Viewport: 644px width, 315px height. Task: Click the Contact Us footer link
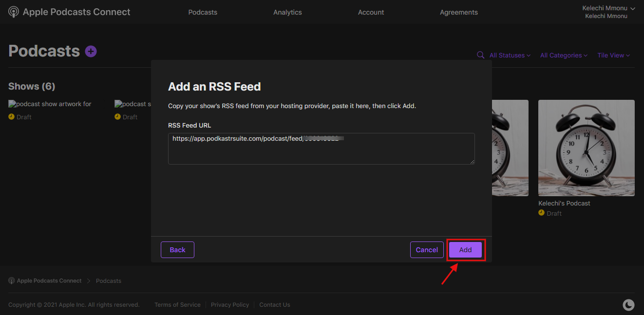(x=275, y=305)
